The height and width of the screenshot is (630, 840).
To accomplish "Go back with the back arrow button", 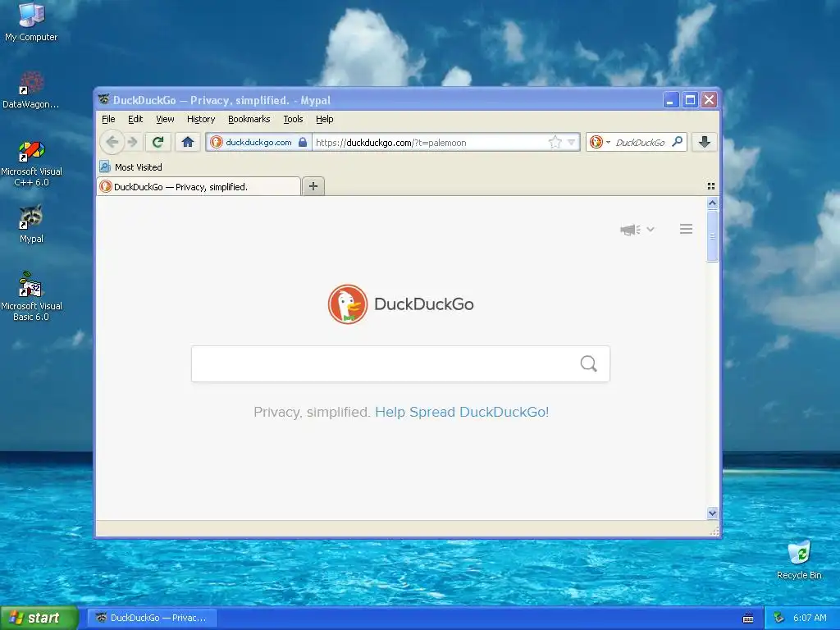I will pyautogui.click(x=112, y=142).
